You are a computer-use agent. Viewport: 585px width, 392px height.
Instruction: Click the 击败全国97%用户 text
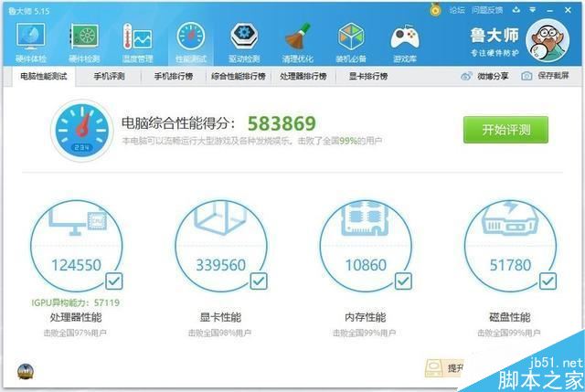click(75, 333)
